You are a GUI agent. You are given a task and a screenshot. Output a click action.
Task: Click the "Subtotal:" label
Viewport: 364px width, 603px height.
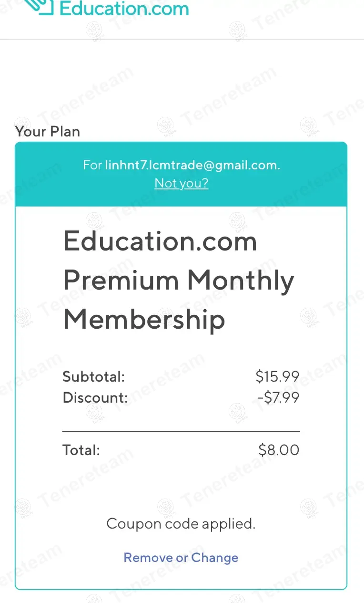click(x=93, y=377)
